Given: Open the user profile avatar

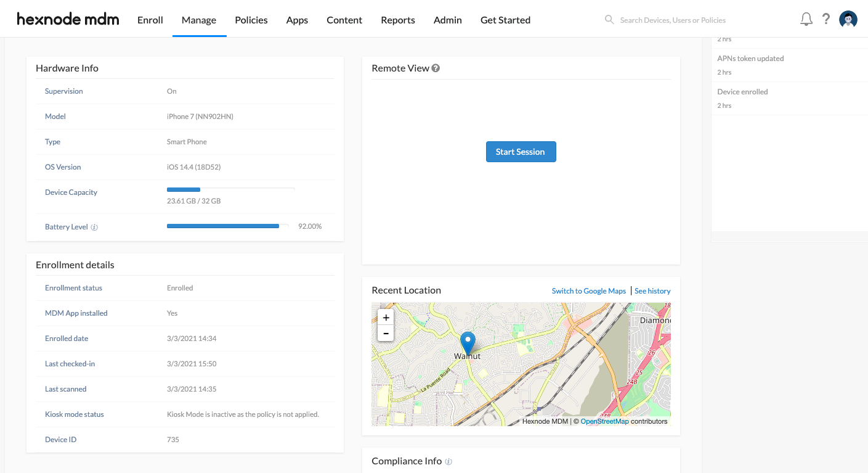Looking at the screenshot, I should (848, 20).
